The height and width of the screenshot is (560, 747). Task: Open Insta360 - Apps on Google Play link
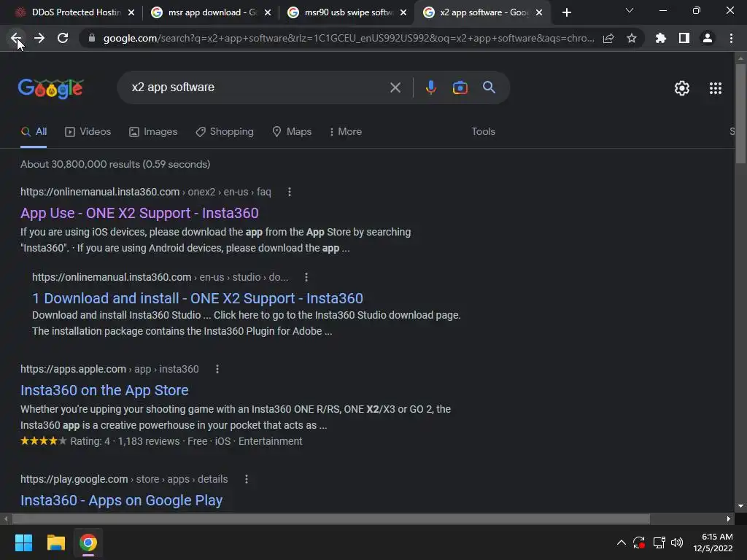(122, 500)
